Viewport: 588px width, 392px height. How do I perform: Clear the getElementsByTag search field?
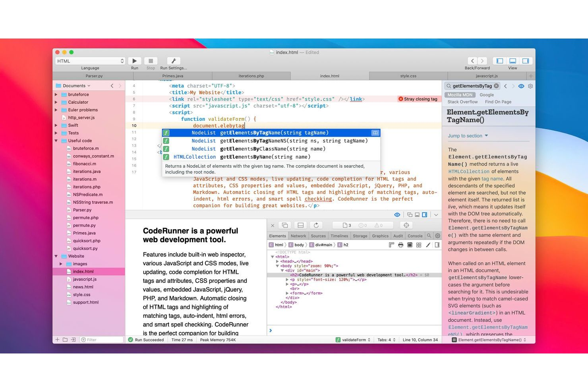(x=496, y=86)
